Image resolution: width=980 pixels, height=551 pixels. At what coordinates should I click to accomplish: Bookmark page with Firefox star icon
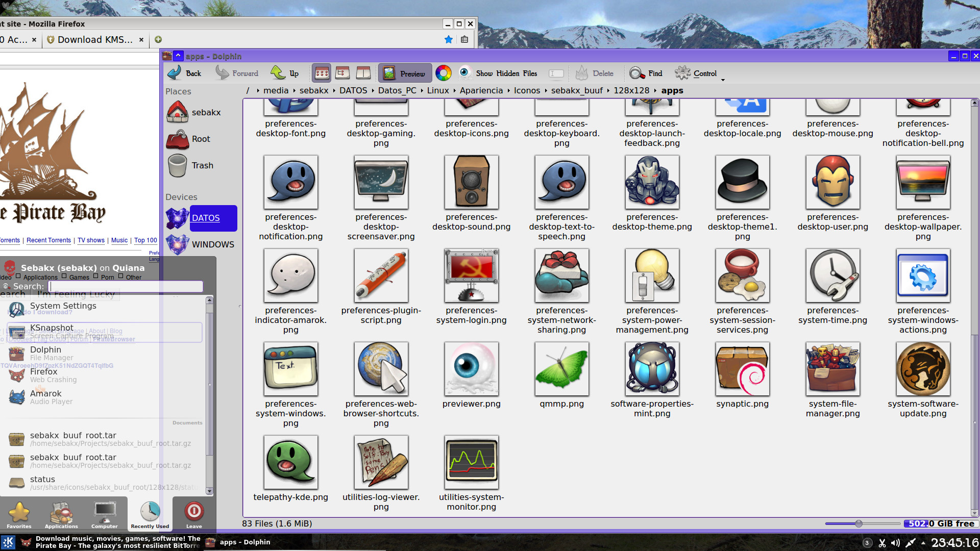[x=448, y=39]
